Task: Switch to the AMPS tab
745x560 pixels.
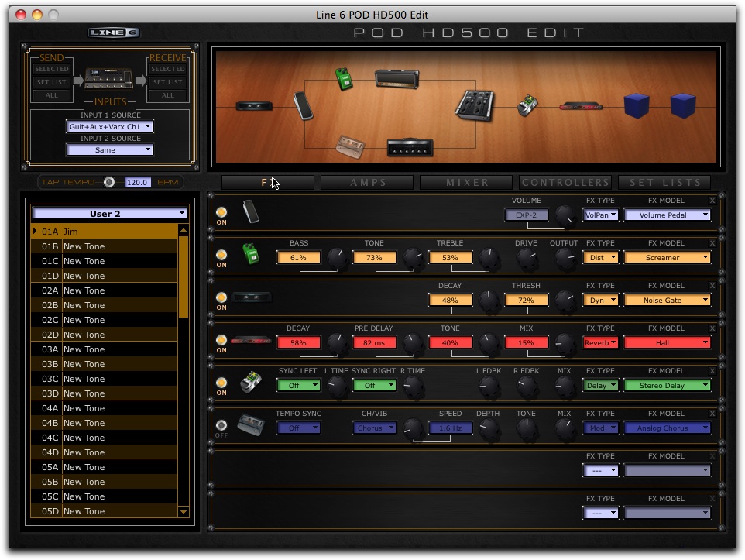Action: click(x=366, y=183)
